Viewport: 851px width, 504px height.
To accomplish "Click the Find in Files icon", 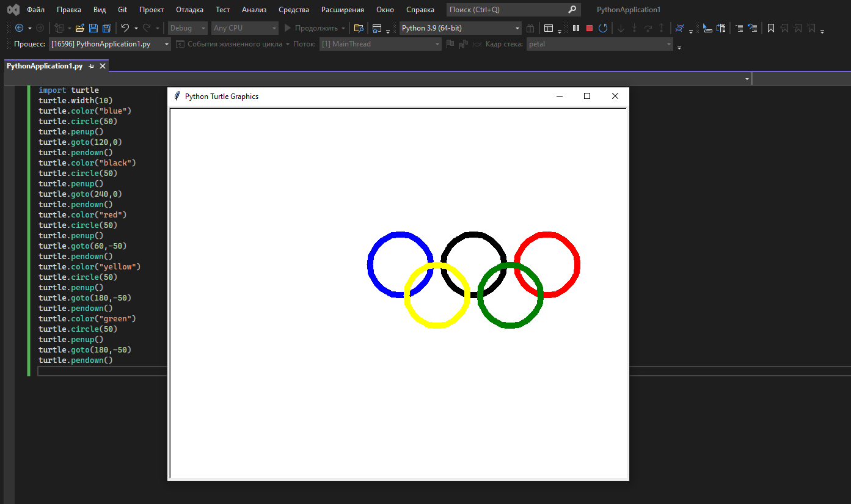I will pos(359,28).
